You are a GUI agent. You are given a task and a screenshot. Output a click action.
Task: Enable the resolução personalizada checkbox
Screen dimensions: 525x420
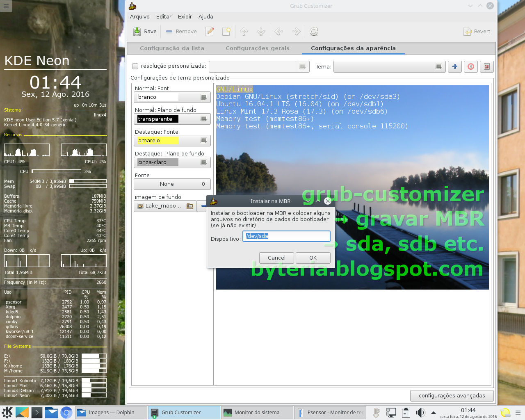click(135, 66)
